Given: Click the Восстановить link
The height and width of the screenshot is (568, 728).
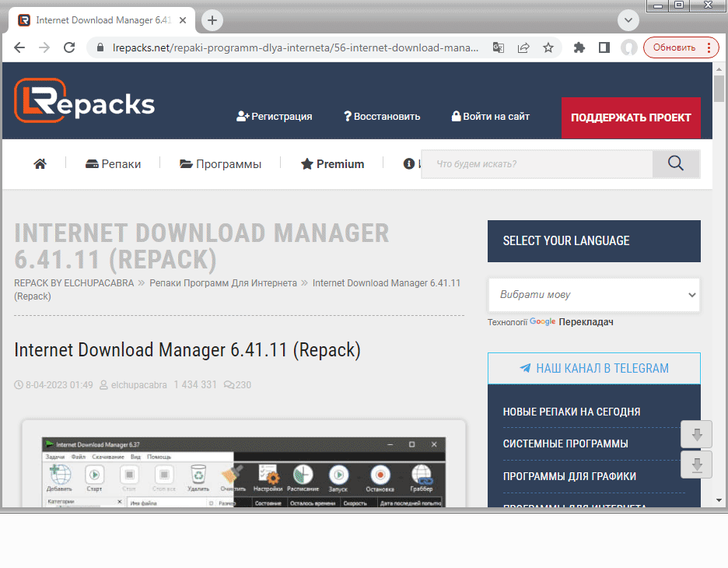Looking at the screenshot, I should point(382,117).
